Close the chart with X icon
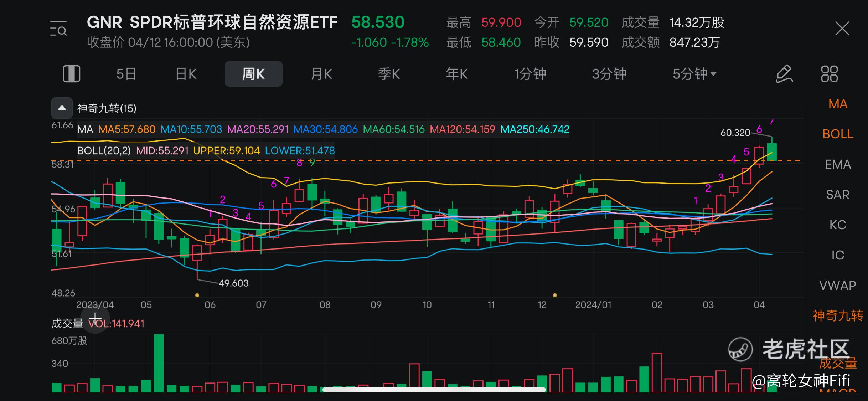Screen dimensions: 868x401 pyautogui.click(x=842, y=29)
